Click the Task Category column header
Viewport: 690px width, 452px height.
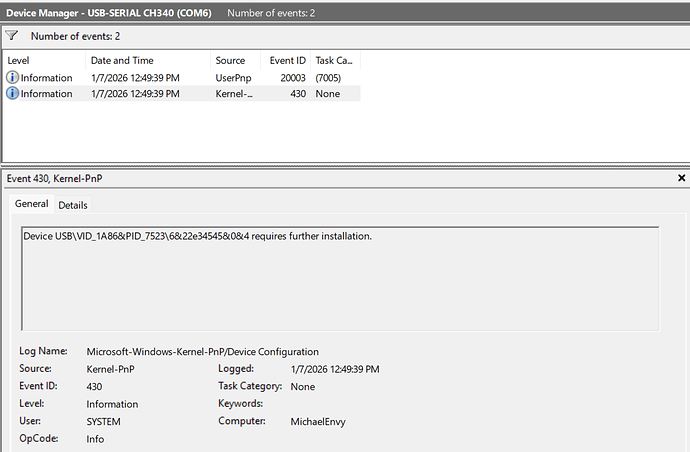(333, 60)
